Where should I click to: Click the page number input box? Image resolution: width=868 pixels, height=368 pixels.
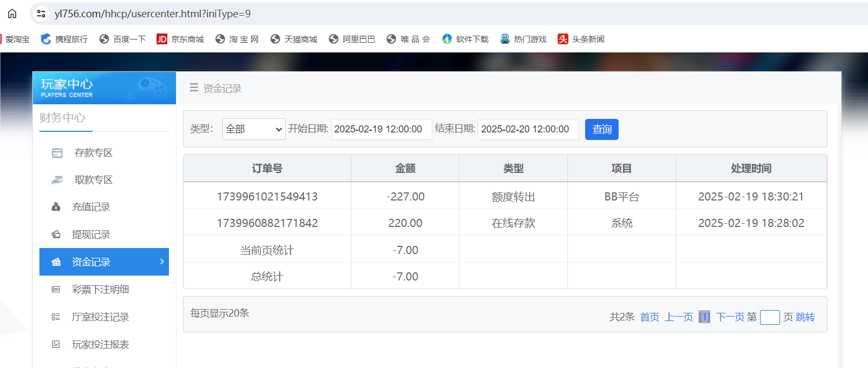[x=769, y=317]
